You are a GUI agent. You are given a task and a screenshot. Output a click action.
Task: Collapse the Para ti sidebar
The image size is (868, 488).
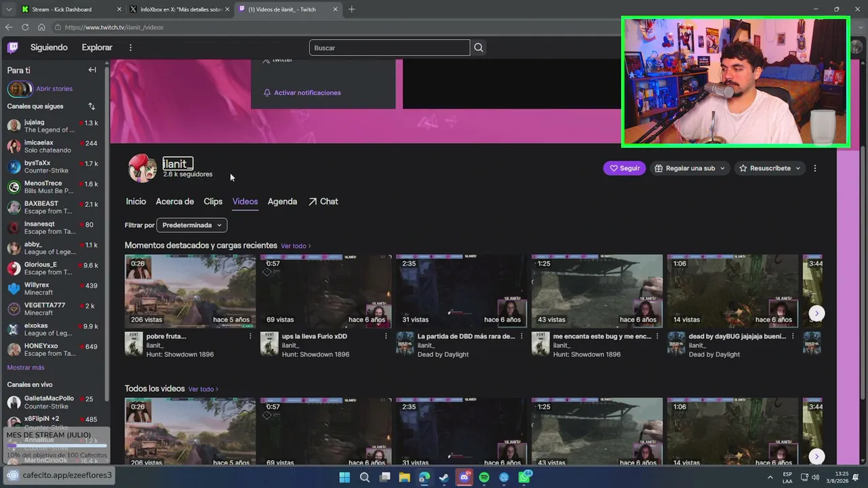click(x=92, y=70)
